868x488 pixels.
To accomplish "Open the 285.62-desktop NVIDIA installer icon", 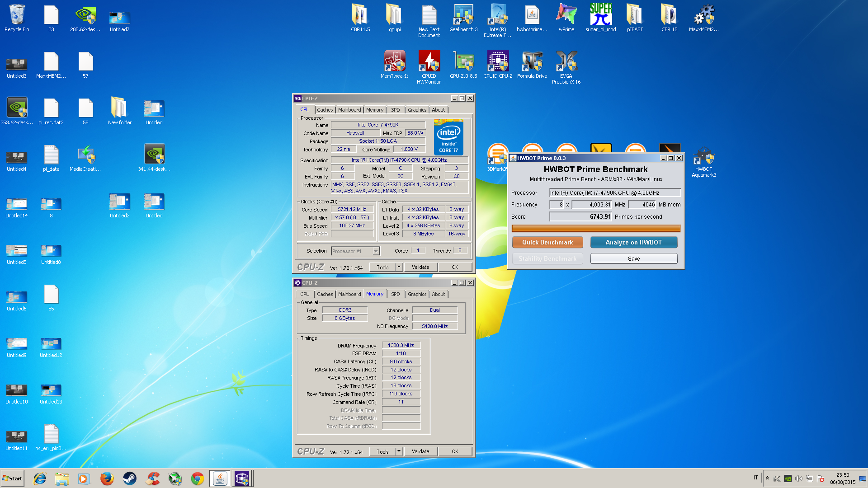I will coord(85,19).
